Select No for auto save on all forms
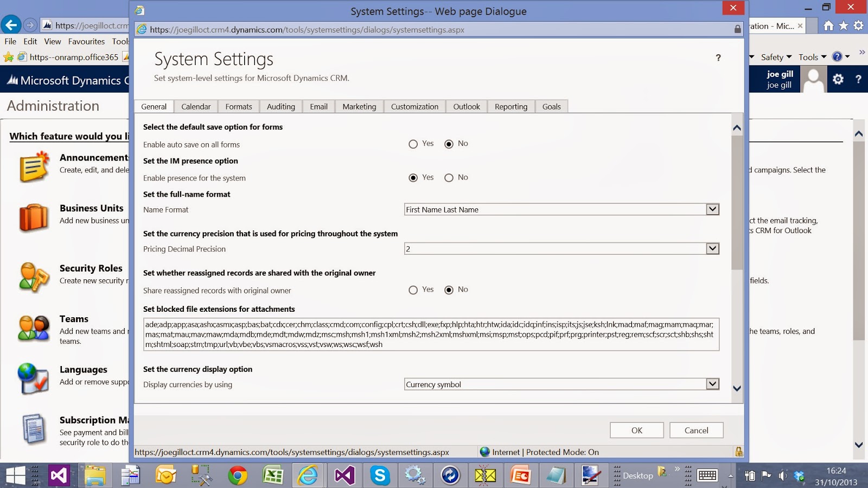This screenshot has width=868, height=488. (x=448, y=143)
